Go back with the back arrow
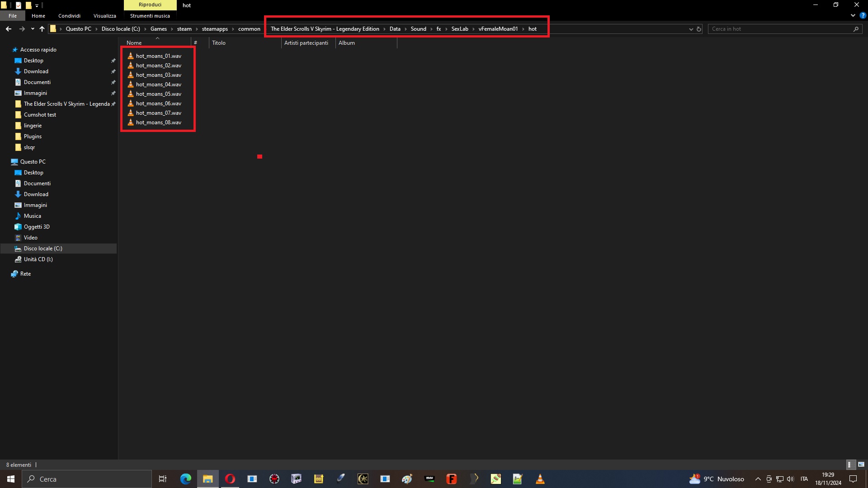The width and height of the screenshot is (868, 488). pyautogui.click(x=9, y=29)
